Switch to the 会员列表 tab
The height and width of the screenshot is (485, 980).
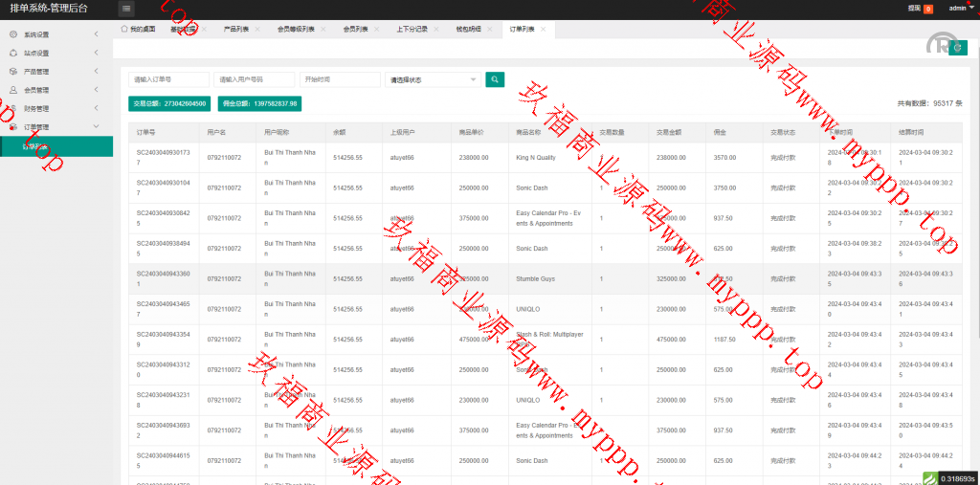[355, 30]
